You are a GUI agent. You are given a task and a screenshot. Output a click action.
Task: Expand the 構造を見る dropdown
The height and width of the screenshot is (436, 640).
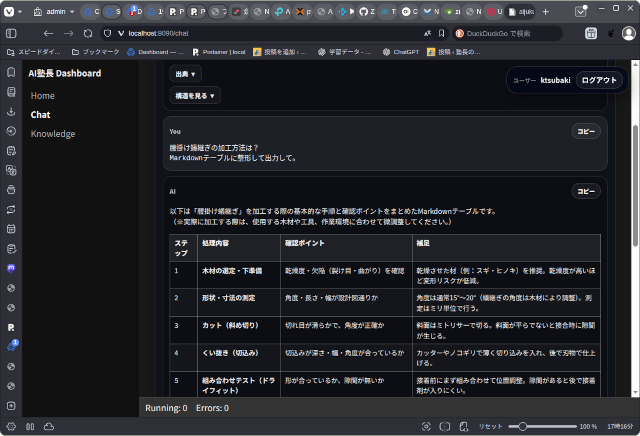(x=194, y=96)
